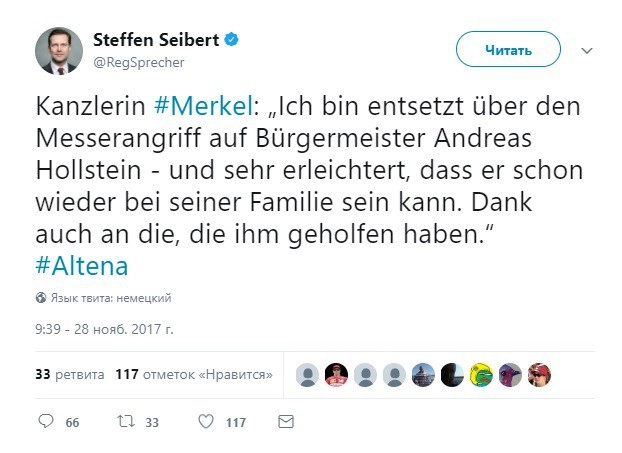Like the tweet with the heart icon
Viewport: 622px width, 453px height.
pyautogui.click(x=205, y=422)
